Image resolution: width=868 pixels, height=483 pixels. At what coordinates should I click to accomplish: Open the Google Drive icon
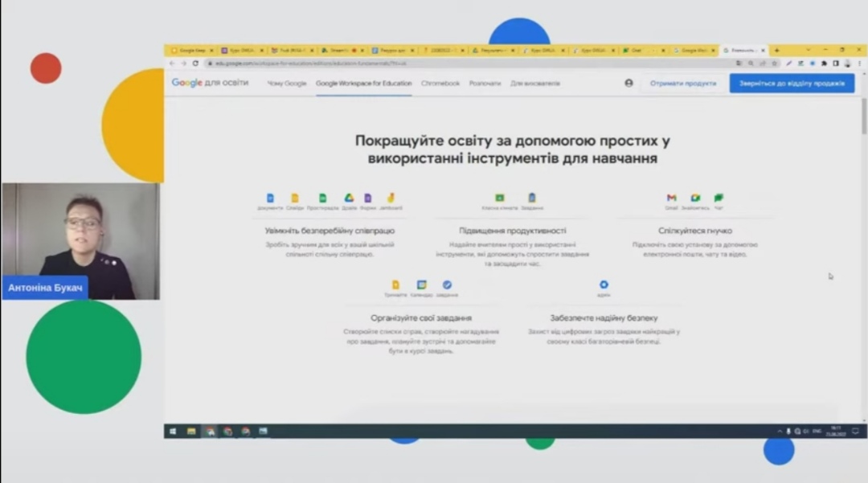tap(350, 198)
